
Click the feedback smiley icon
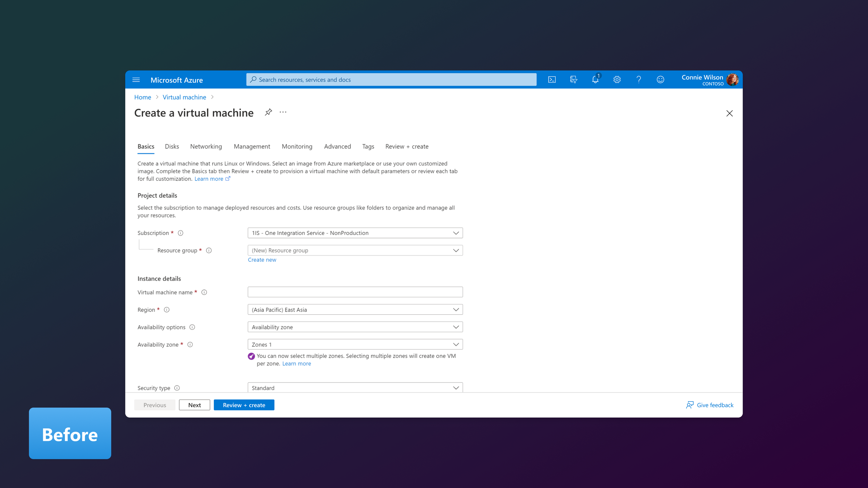click(660, 80)
